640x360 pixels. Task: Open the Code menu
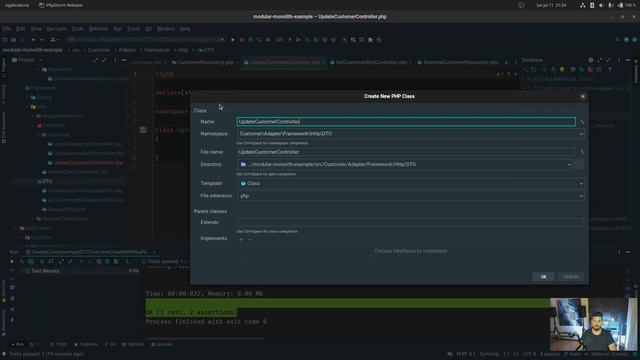click(78, 29)
